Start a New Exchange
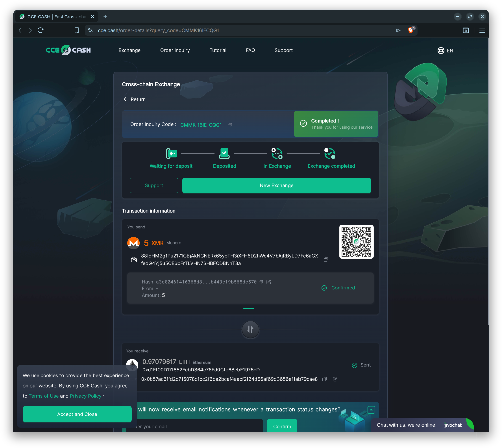This screenshot has height=448, width=502. tap(277, 186)
